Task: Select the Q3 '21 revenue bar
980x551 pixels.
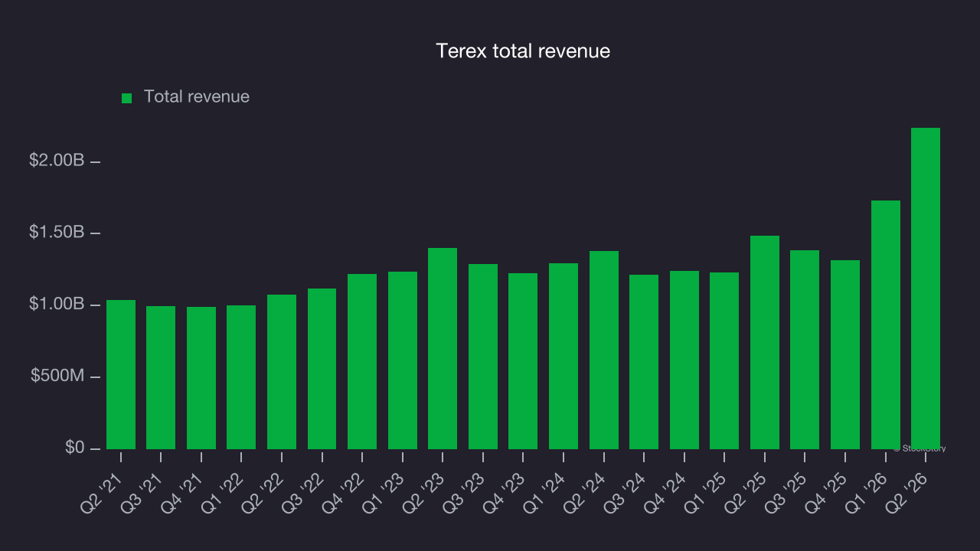Action: [x=161, y=377]
